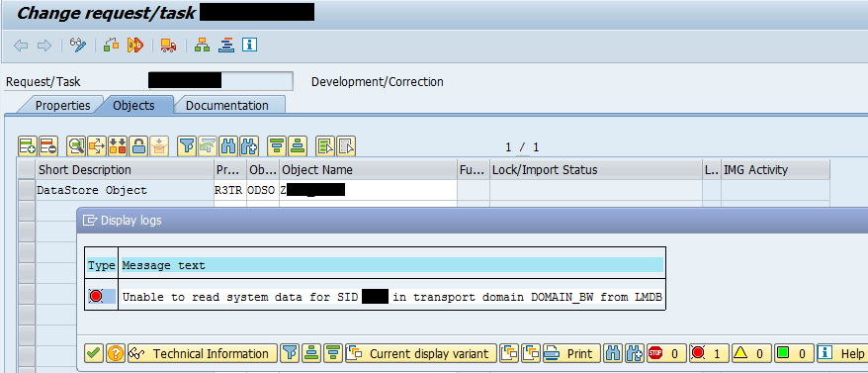Click filter funnel icon in Display logs toolbar

(x=289, y=353)
